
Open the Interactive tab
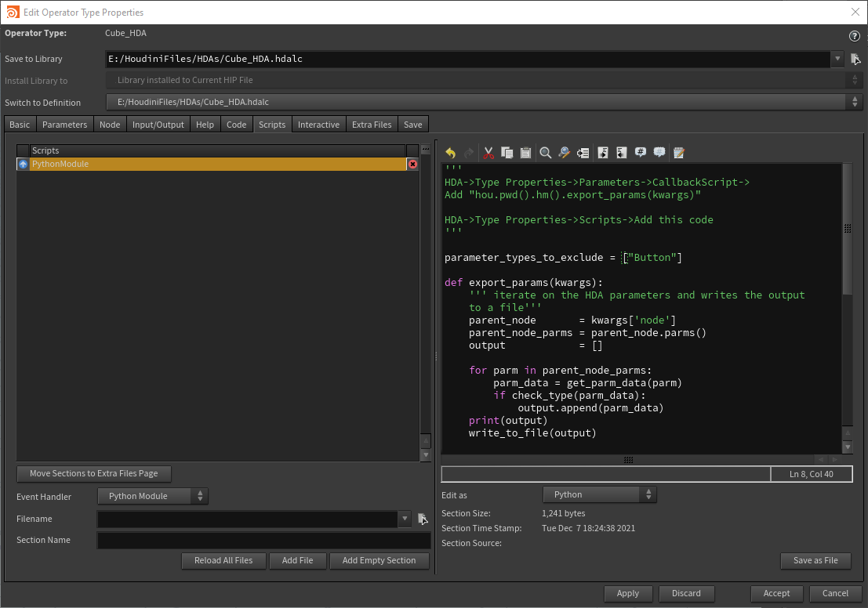[x=318, y=125]
